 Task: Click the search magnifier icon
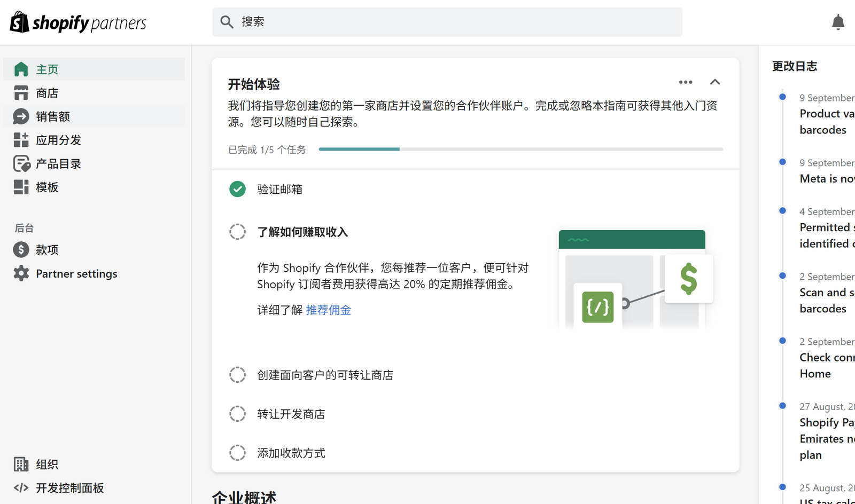click(227, 22)
